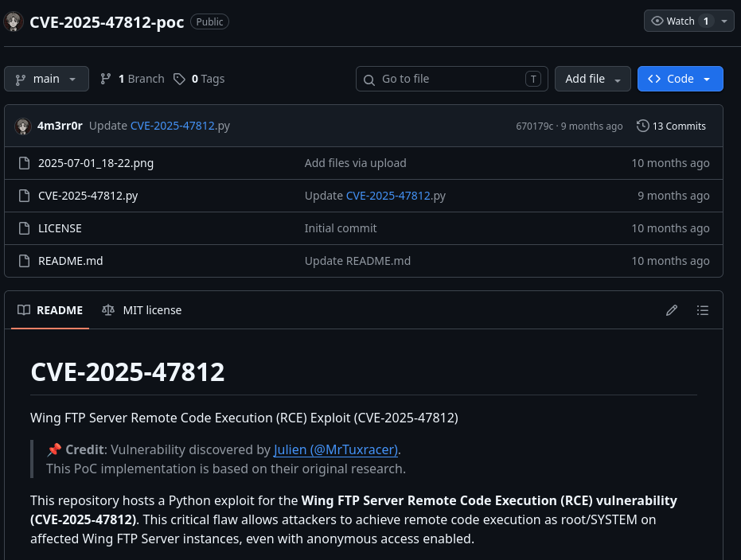The height and width of the screenshot is (560, 741).
Task: Open the CVE-2025-47812.py file
Action: click(88, 196)
